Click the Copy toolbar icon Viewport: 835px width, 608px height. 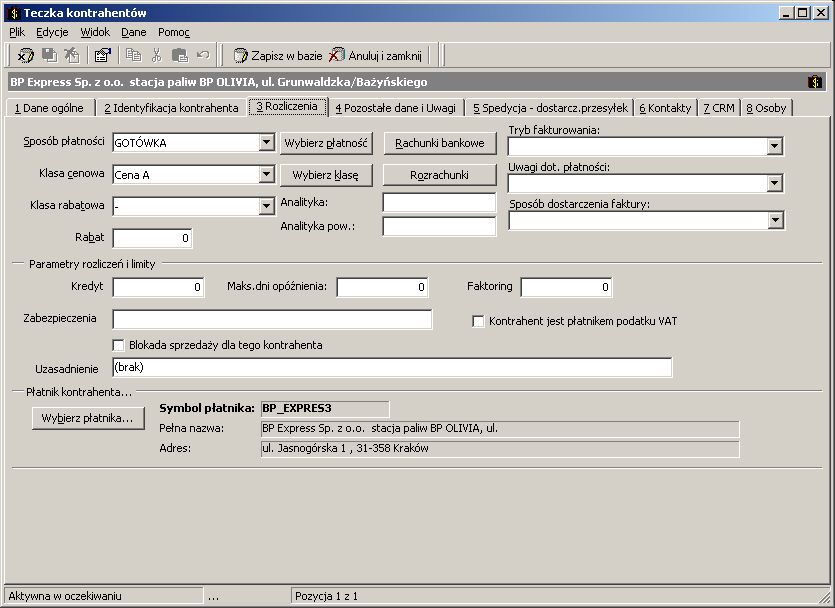[133, 55]
